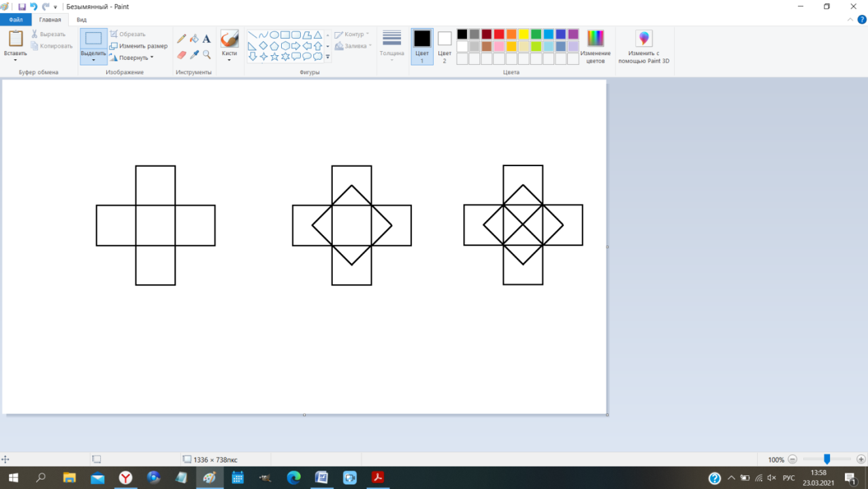Screen dimensions: 868x489
Task: Expand the Выделить selection dropdown
Action: tap(93, 60)
